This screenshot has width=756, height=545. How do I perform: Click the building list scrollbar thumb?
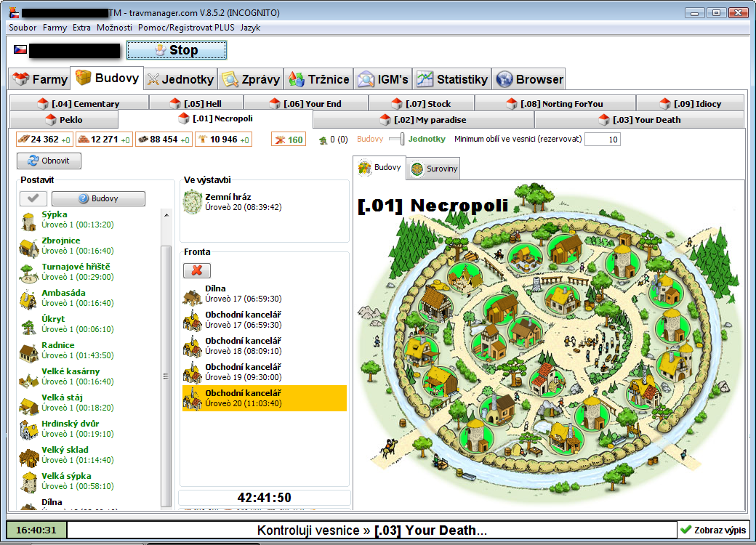click(x=166, y=376)
